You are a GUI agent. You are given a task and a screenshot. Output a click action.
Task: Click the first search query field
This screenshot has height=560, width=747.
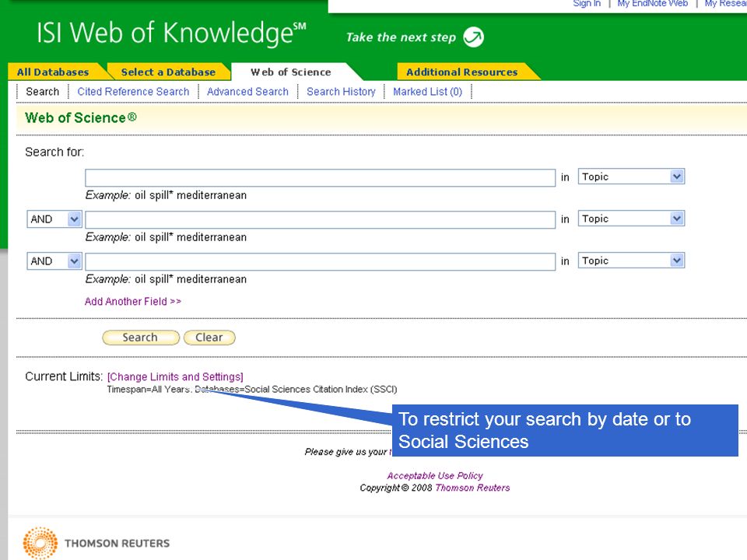[x=320, y=177]
